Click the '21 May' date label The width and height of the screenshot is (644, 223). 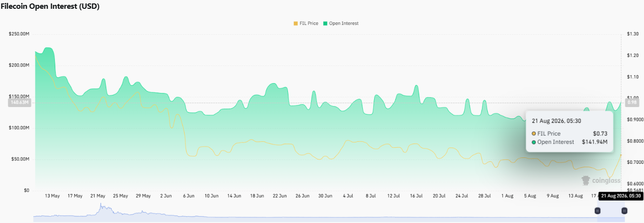click(x=98, y=196)
